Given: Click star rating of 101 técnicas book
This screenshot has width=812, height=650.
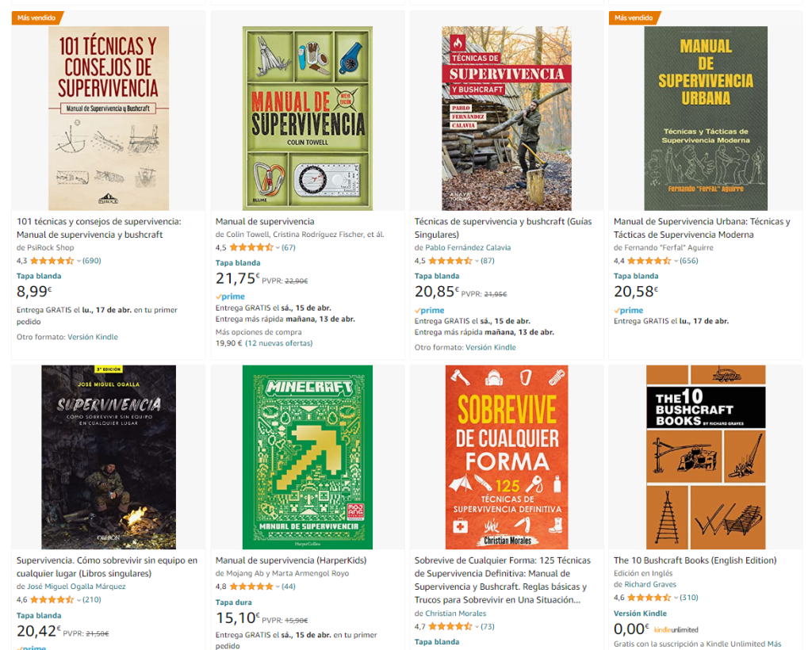Looking at the screenshot, I should tap(52, 261).
